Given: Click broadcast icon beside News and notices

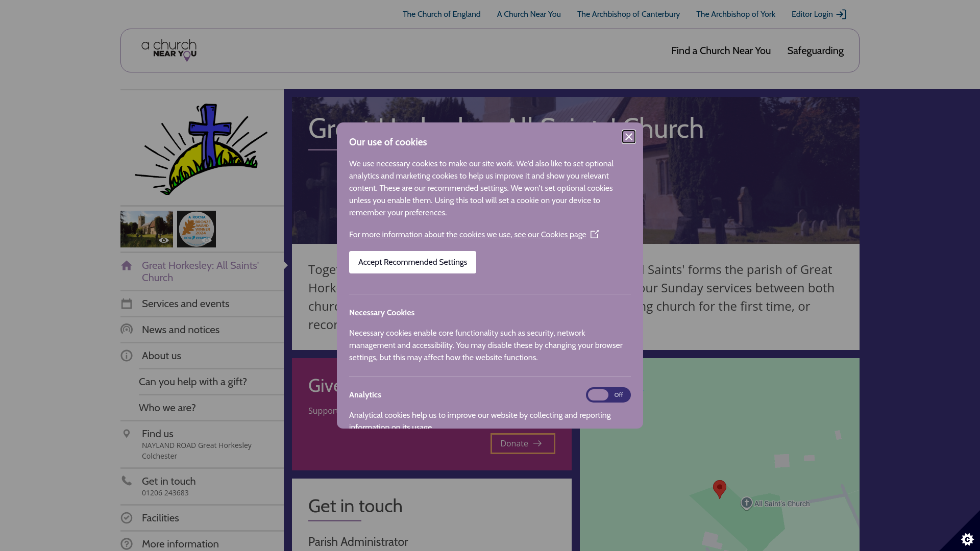Looking at the screenshot, I should pos(127,330).
